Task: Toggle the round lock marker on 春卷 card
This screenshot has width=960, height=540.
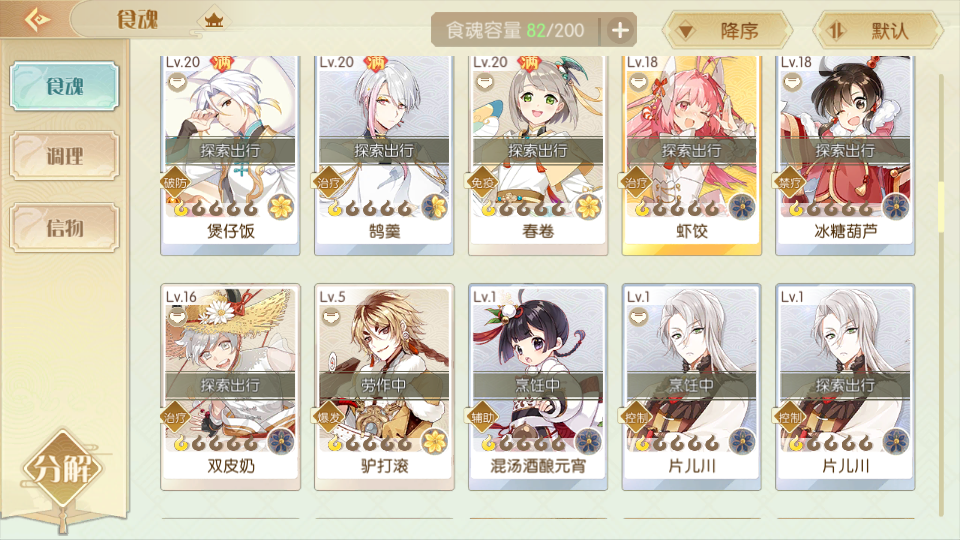Action: point(484,81)
